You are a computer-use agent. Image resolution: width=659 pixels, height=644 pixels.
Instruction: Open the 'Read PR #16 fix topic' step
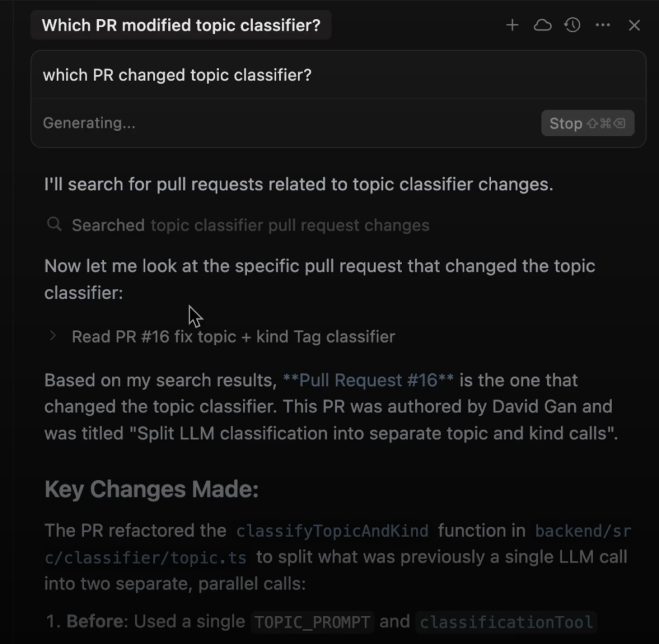pos(233,337)
